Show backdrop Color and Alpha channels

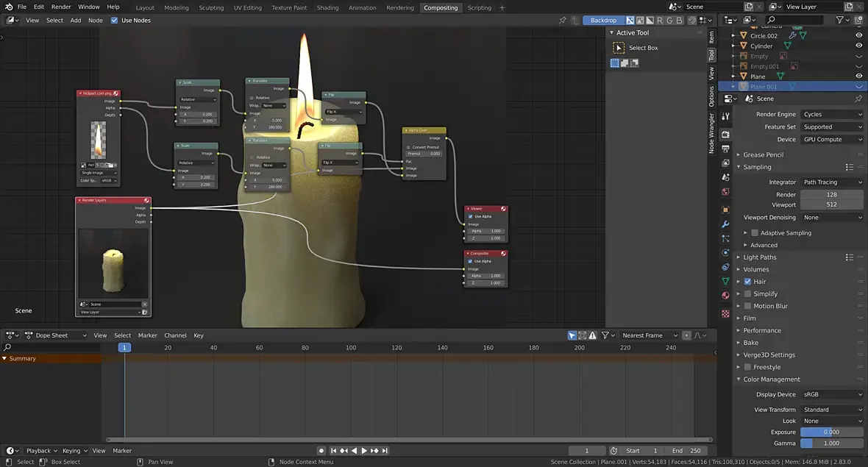pos(630,21)
